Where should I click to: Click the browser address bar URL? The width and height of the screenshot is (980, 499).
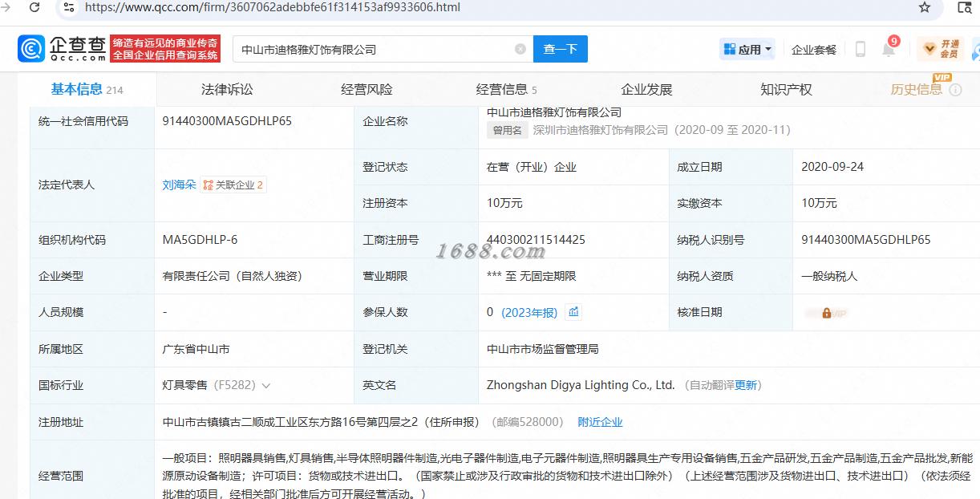pyautogui.click(x=273, y=7)
